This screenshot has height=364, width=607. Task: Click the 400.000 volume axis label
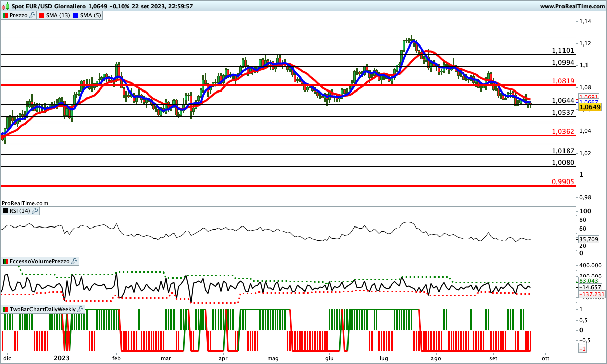(x=591, y=265)
